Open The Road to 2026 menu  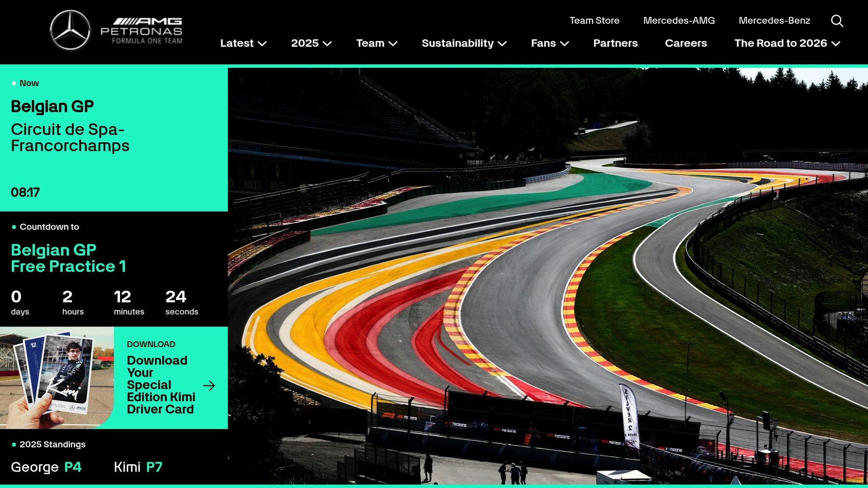pos(781,43)
